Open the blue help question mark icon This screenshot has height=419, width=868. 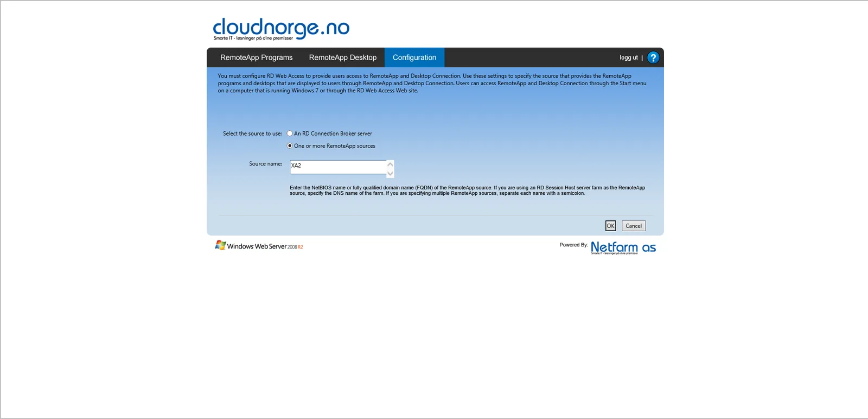pos(653,58)
